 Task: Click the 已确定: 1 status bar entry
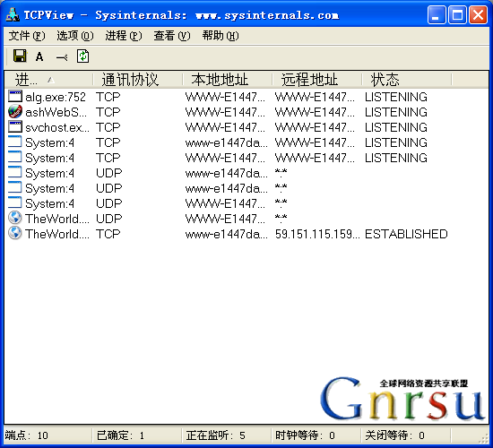click(120, 435)
